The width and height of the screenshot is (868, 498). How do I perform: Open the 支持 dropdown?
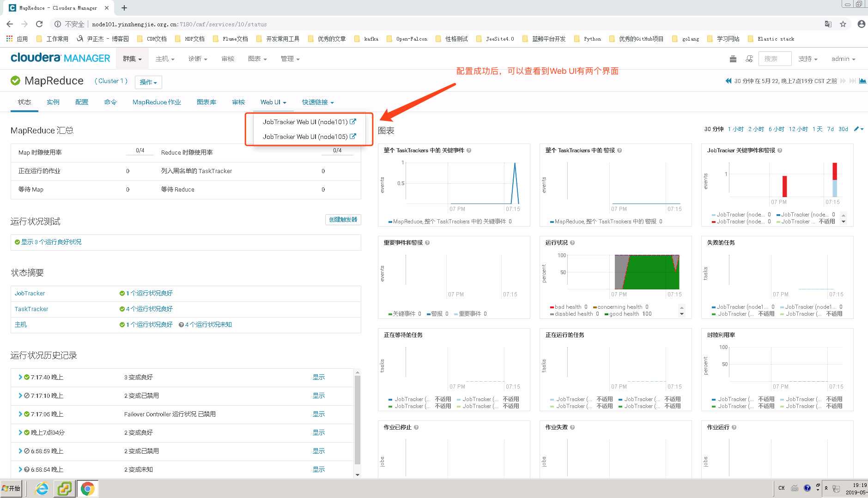[x=808, y=59]
